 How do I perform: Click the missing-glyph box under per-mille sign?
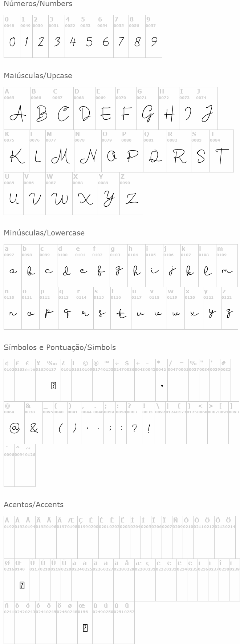click(53, 386)
